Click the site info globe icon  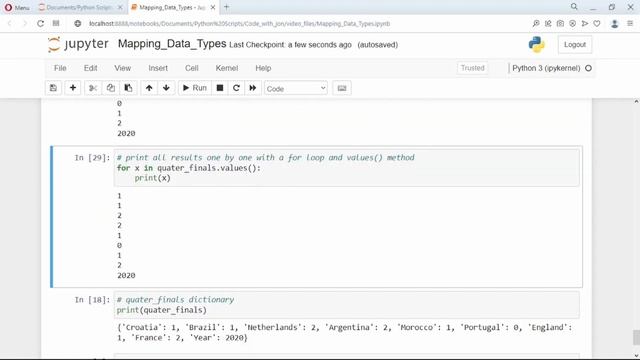(78, 24)
